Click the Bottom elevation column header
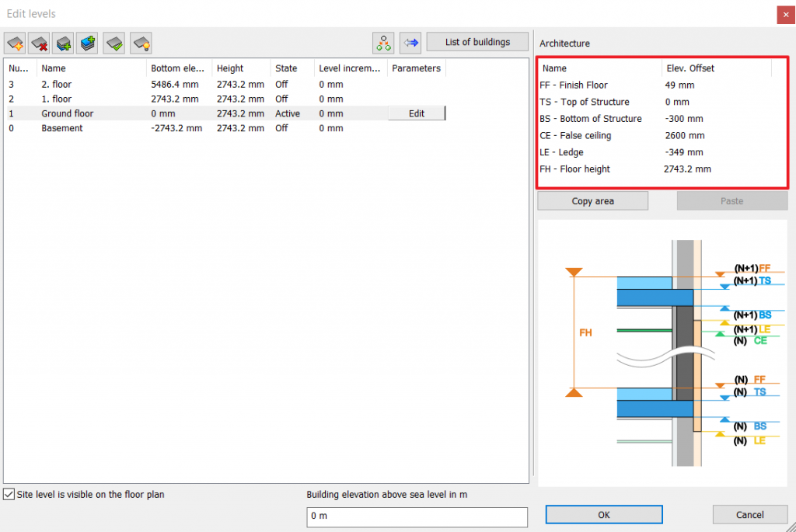The width and height of the screenshot is (796, 532). (180, 68)
